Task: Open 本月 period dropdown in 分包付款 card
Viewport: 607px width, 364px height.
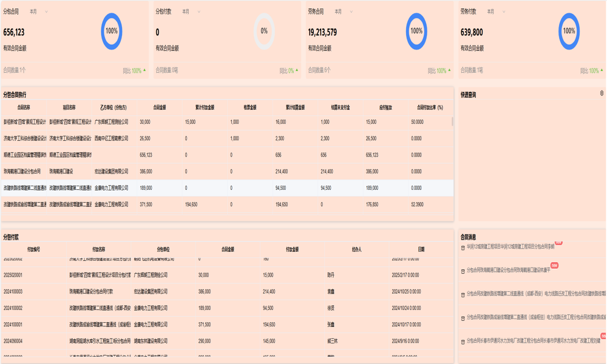Action: (191, 12)
